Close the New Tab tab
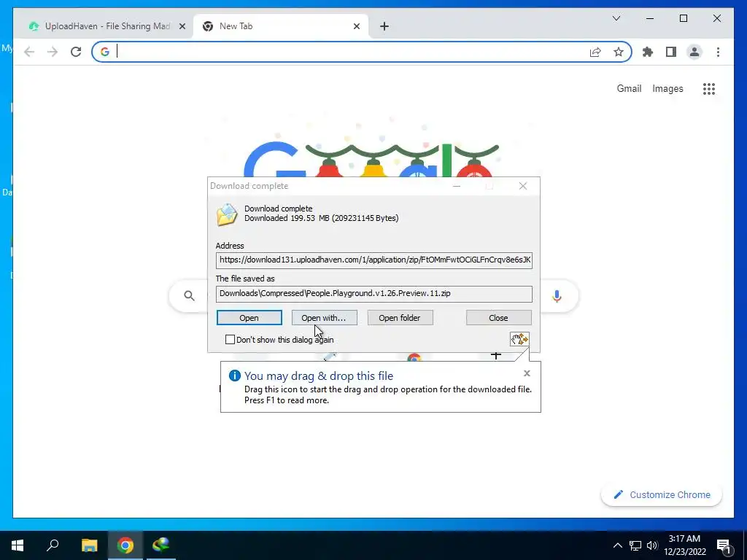 (x=356, y=26)
